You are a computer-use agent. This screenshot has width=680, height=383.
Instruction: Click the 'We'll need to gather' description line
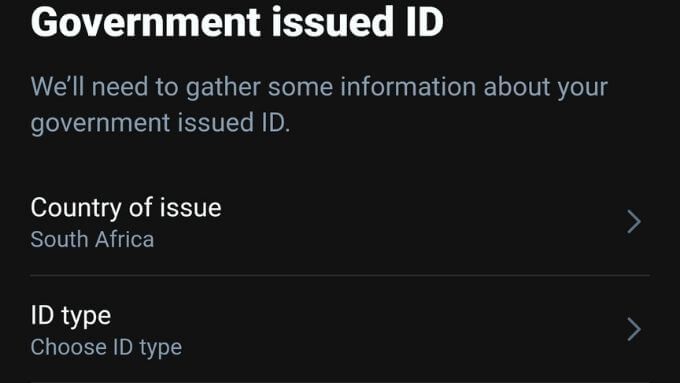319,87
